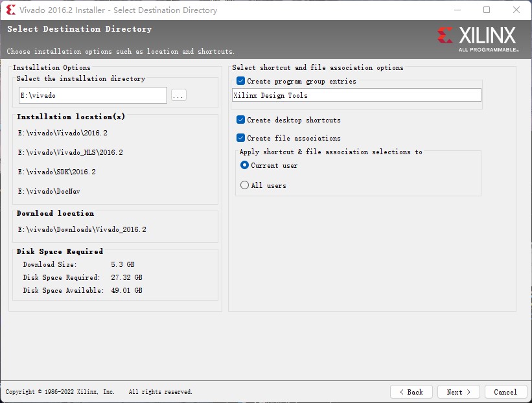Viewport: 532px width, 403px height.
Task: Go back with the Back button
Action: (x=411, y=392)
